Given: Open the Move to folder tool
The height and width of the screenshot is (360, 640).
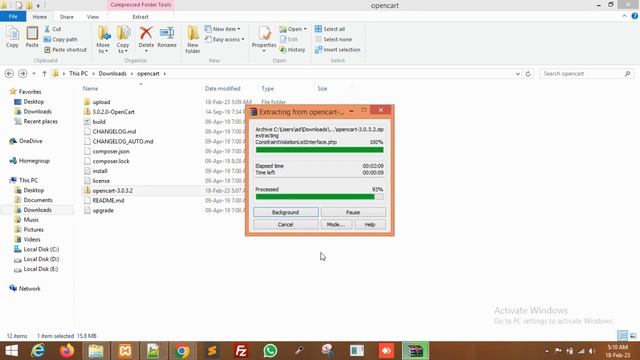Looking at the screenshot, I should coord(103,39).
